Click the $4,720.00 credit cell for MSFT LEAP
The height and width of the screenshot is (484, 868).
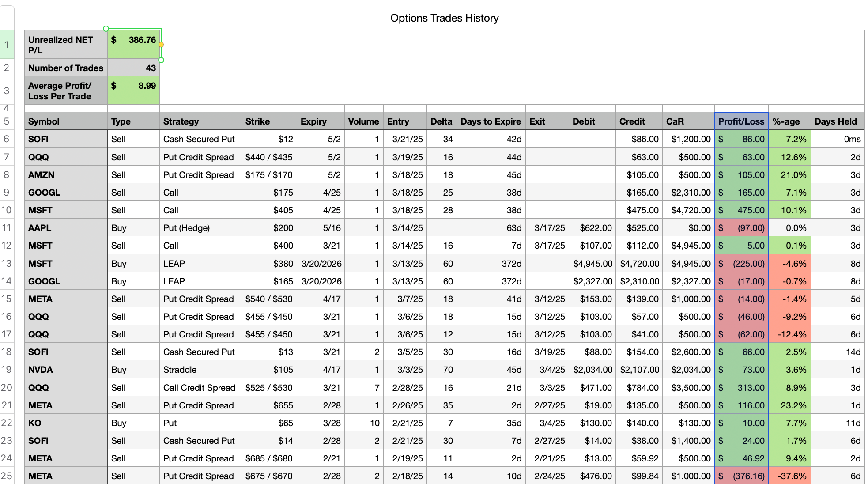point(639,264)
